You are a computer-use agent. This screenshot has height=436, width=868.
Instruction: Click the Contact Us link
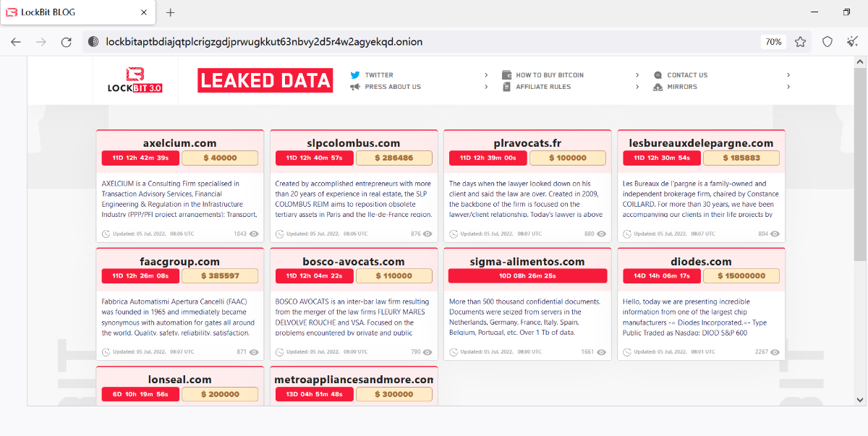(686, 75)
